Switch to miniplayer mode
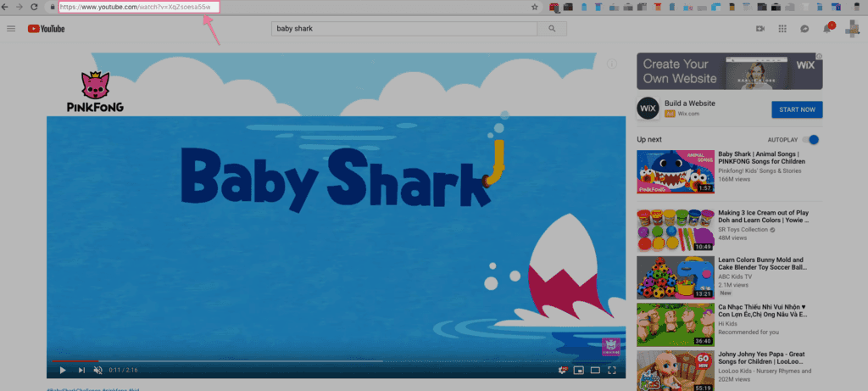Image resolution: width=868 pixels, height=391 pixels. tap(578, 370)
